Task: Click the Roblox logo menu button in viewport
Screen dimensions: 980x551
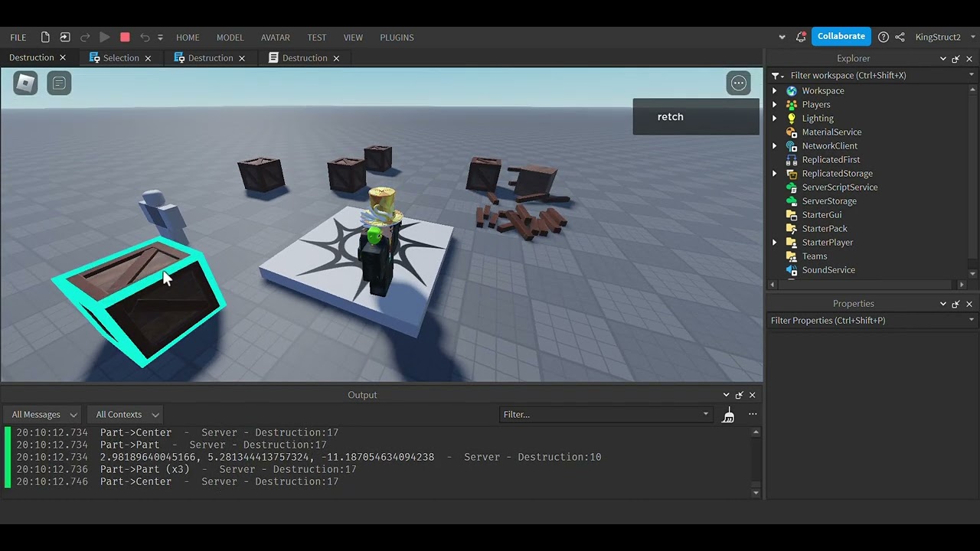Action: tap(25, 83)
